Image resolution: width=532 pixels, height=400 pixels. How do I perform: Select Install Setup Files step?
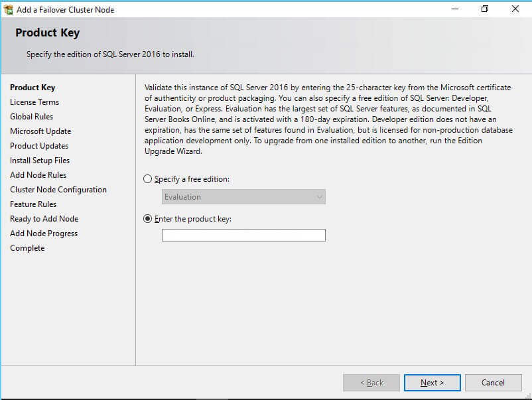tap(40, 161)
